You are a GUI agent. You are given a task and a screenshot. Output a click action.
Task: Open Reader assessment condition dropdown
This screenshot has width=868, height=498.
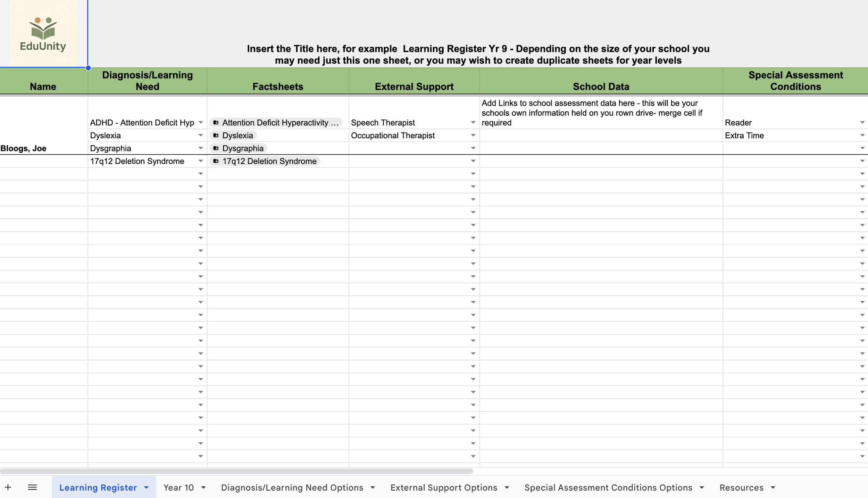862,122
